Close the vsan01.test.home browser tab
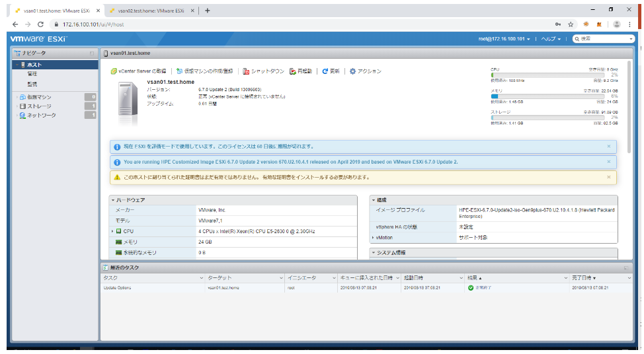 pos(98,11)
